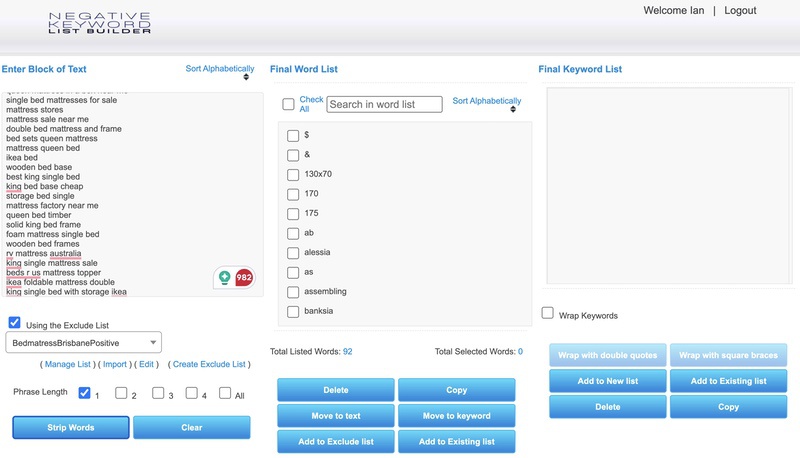Click Sort Alphabetically above text block
The height and width of the screenshot is (458, 800).
[220, 68]
